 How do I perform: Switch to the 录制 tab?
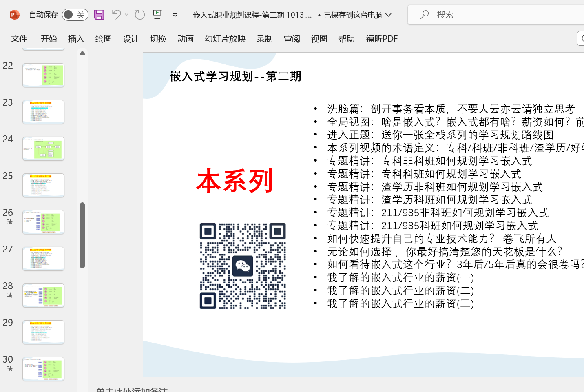264,39
